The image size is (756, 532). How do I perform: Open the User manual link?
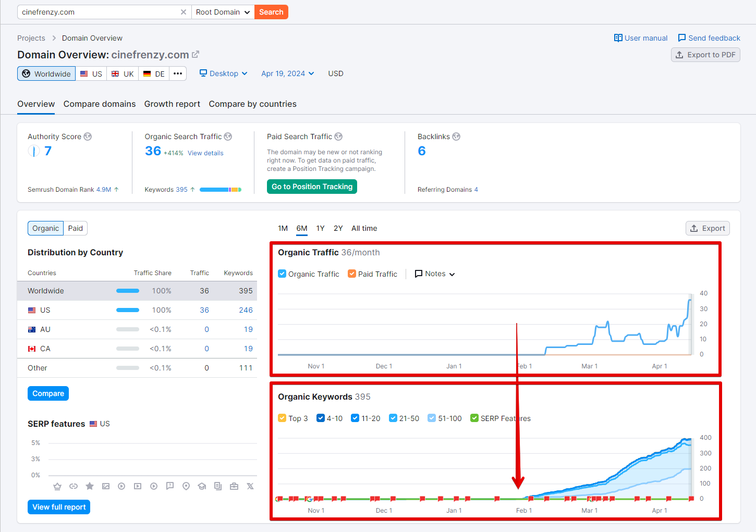tap(641, 38)
